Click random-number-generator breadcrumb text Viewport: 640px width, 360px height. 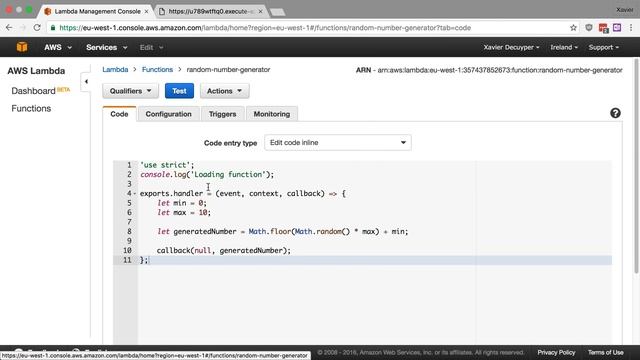[x=228, y=69]
